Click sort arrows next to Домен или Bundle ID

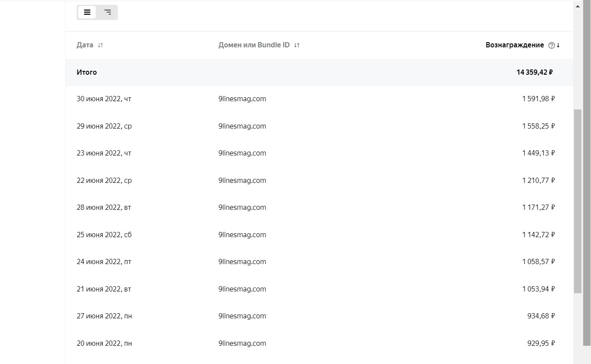pyautogui.click(x=297, y=45)
